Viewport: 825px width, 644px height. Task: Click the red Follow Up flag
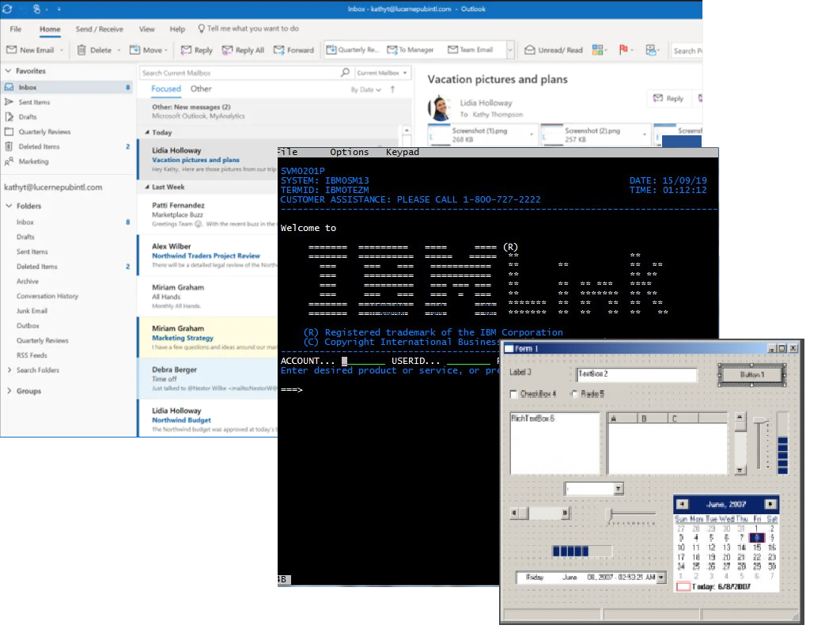[623, 50]
